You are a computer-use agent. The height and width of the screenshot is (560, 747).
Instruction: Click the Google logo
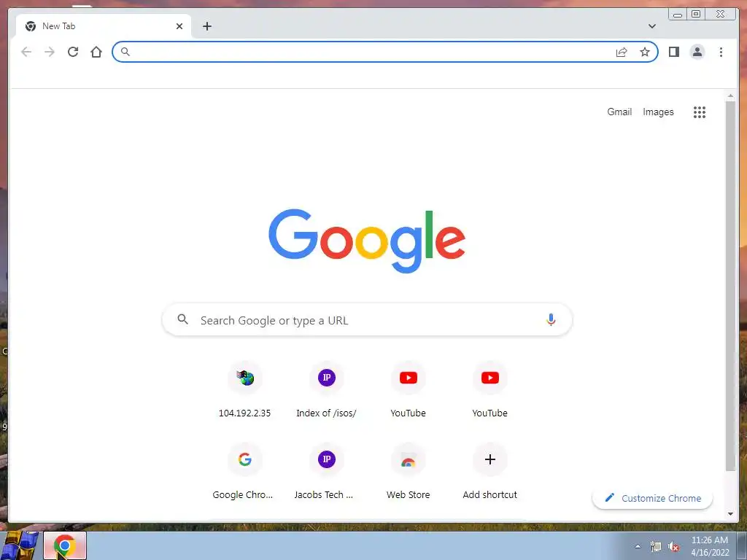pyautogui.click(x=367, y=241)
